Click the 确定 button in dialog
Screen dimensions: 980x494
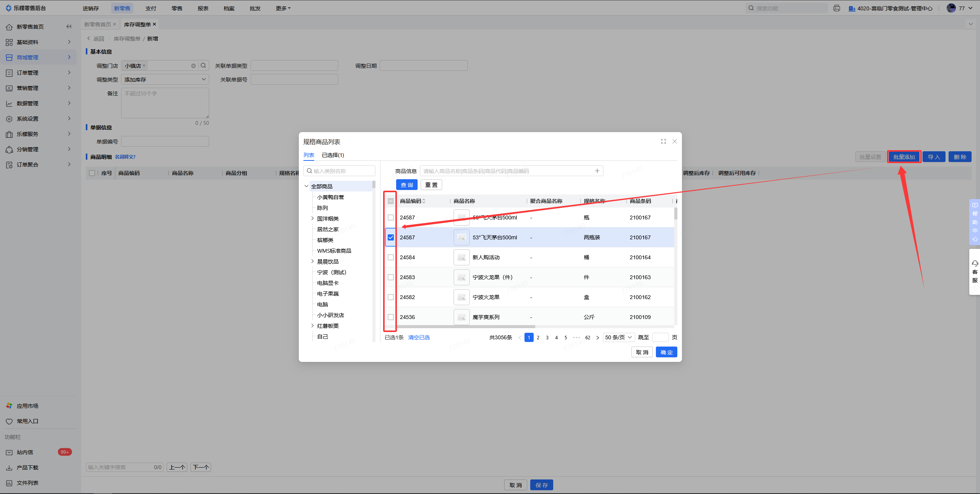[x=666, y=352]
